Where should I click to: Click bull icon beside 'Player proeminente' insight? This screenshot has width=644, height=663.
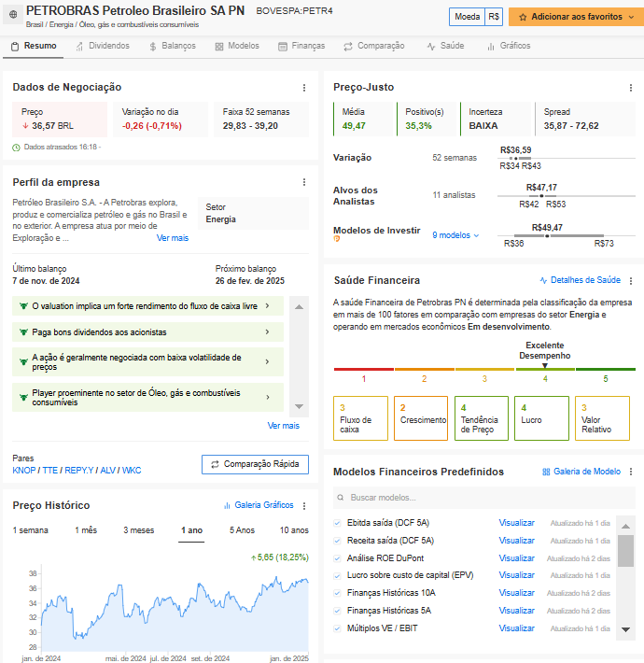[23, 398]
